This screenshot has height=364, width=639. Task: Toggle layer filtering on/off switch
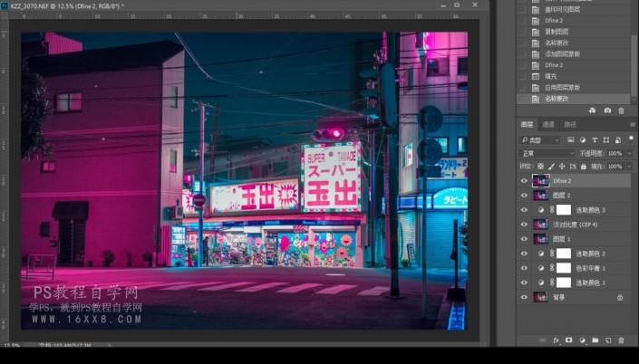click(x=631, y=139)
